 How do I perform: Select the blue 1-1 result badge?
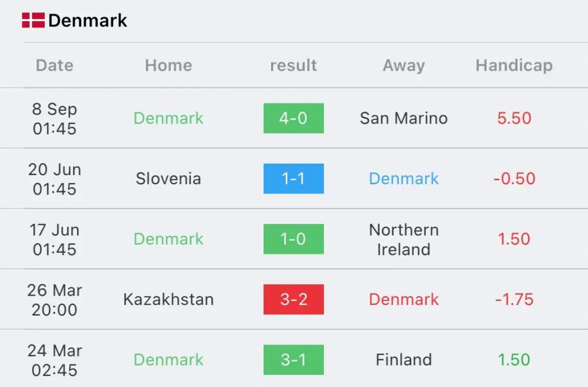[x=293, y=179]
